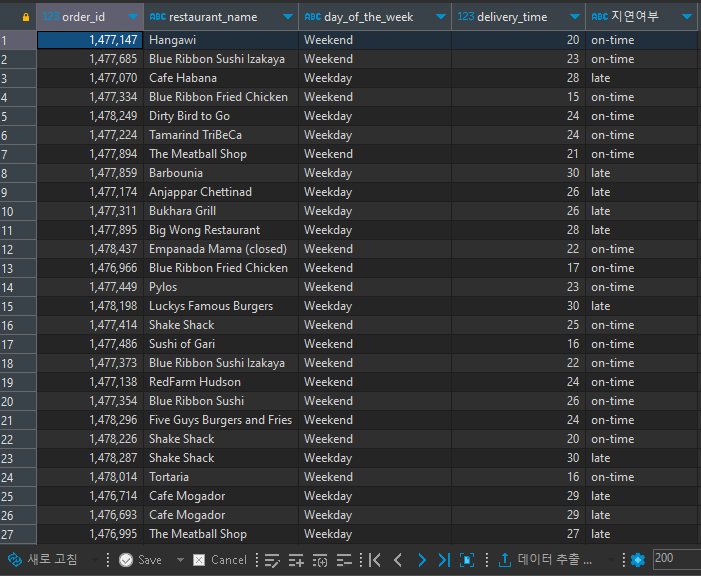Select order id 1,478,014 cell
Screen dimensions: 701x576
click(x=90, y=477)
